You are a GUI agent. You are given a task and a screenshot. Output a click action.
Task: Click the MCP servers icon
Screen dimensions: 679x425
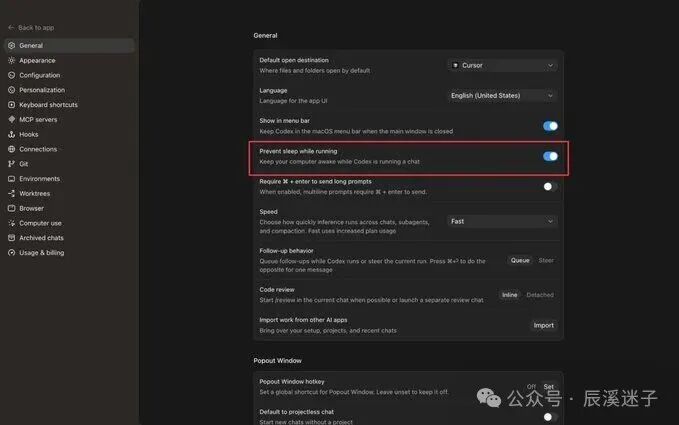click(12, 119)
